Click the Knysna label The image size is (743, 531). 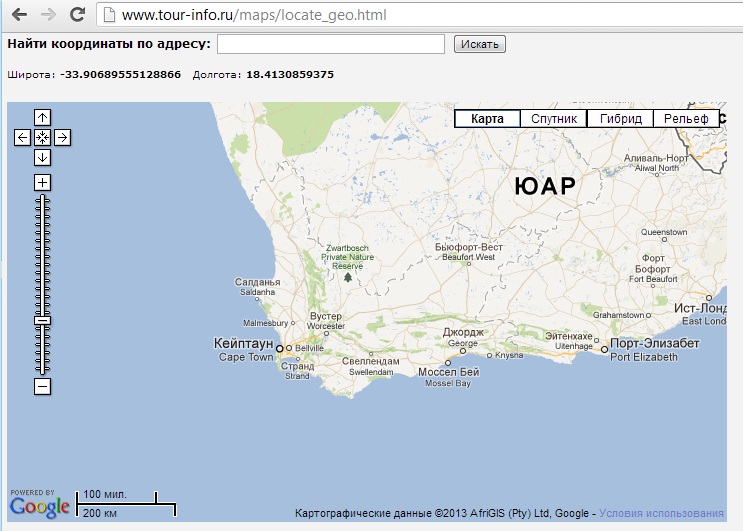(509, 355)
